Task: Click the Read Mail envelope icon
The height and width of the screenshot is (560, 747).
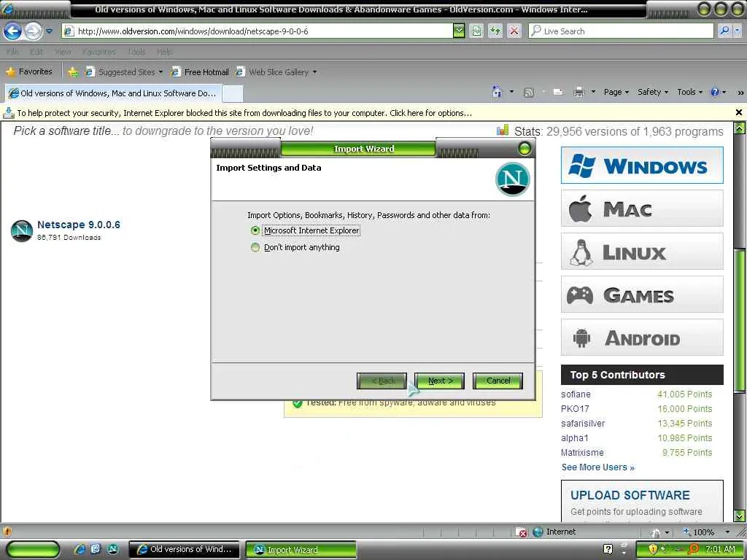Action: coord(558,92)
